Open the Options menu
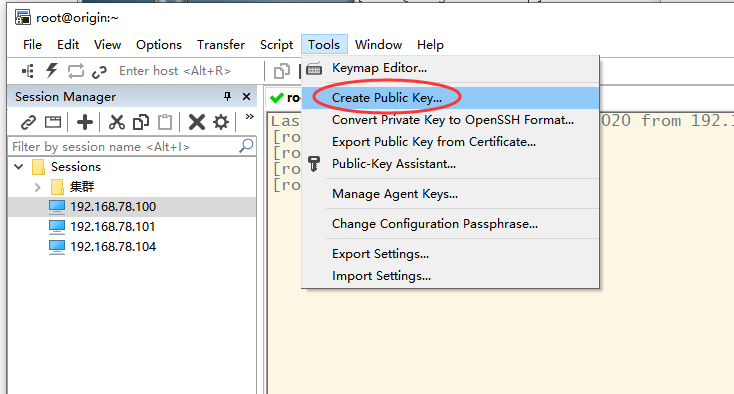This screenshot has height=394, width=734. (159, 45)
